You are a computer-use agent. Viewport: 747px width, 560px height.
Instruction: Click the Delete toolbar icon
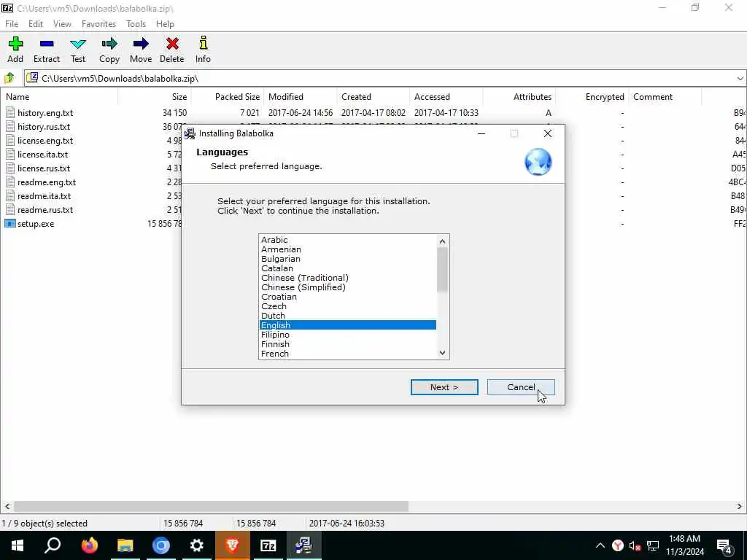tap(172, 44)
